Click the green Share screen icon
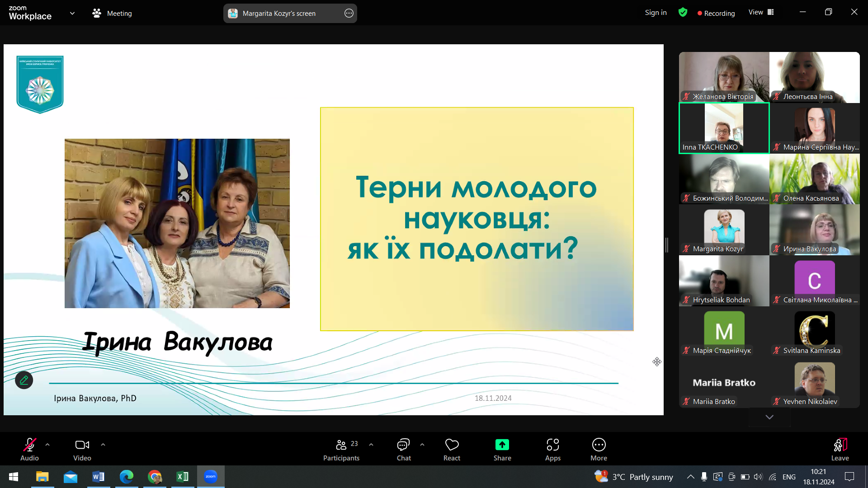The image size is (868, 488). [x=502, y=445]
